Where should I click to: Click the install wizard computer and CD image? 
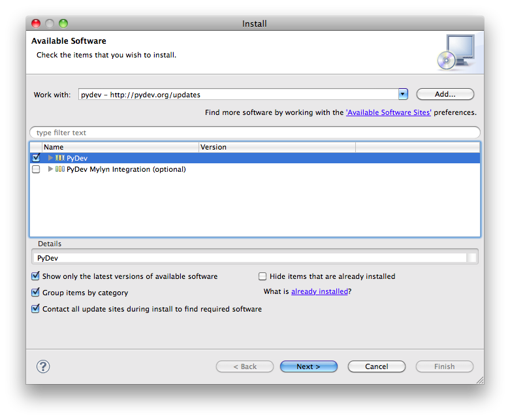(x=456, y=52)
